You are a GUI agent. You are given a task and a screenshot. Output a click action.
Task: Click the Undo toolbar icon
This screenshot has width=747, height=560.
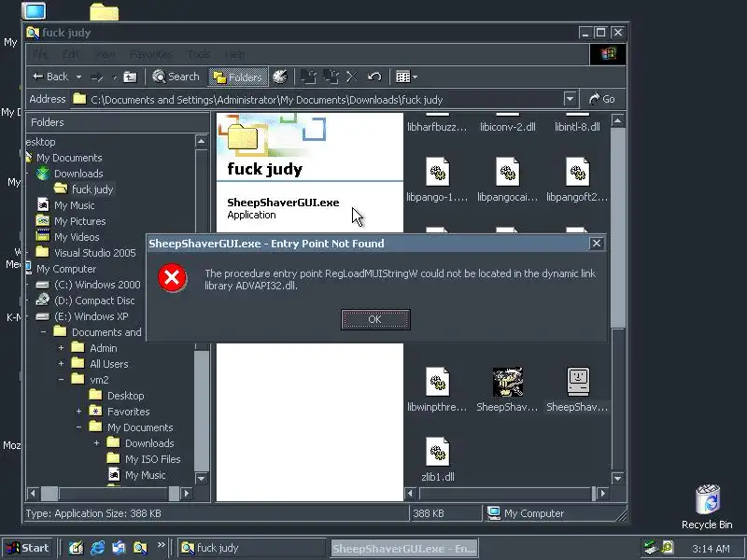pyautogui.click(x=374, y=77)
